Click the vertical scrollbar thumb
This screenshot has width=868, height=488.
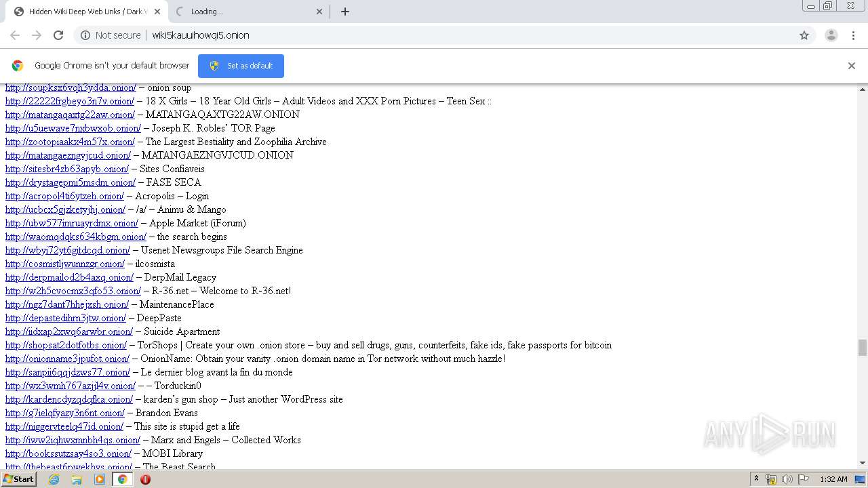pyautogui.click(x=863, y=348)
